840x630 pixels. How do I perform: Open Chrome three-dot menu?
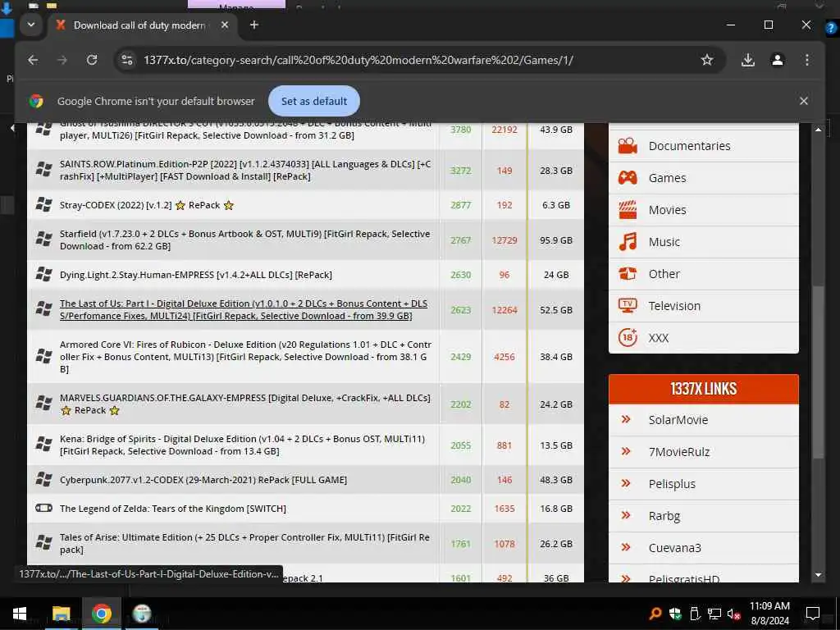(807, 60)
